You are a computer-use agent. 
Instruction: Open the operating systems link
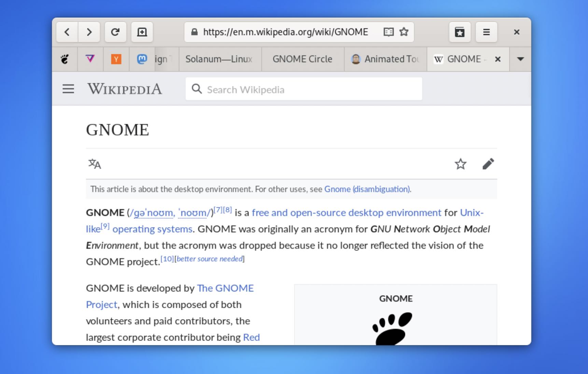pyautogui.click(x=152, y=229)
